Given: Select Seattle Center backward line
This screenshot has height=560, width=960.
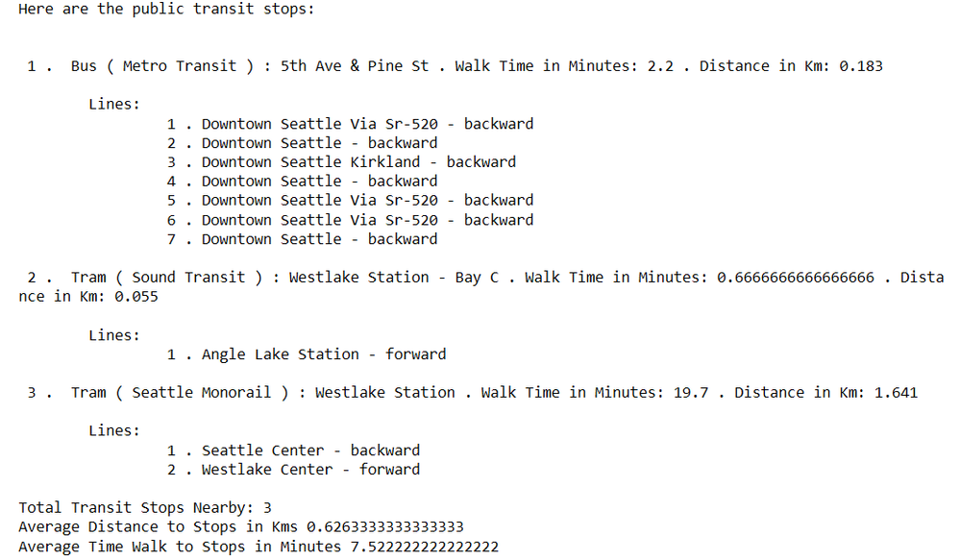Looking at the screenshot, I should point(293,450).
